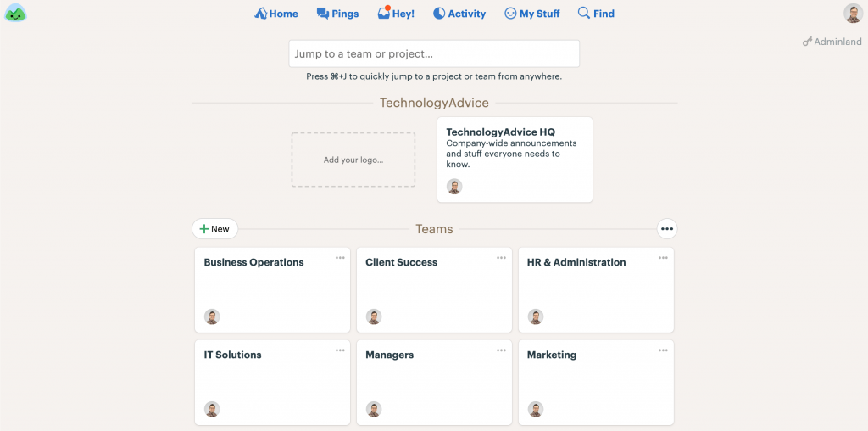Open the Client Success team
The width and height of the screenshot is (868, 431).
point(434,289)
